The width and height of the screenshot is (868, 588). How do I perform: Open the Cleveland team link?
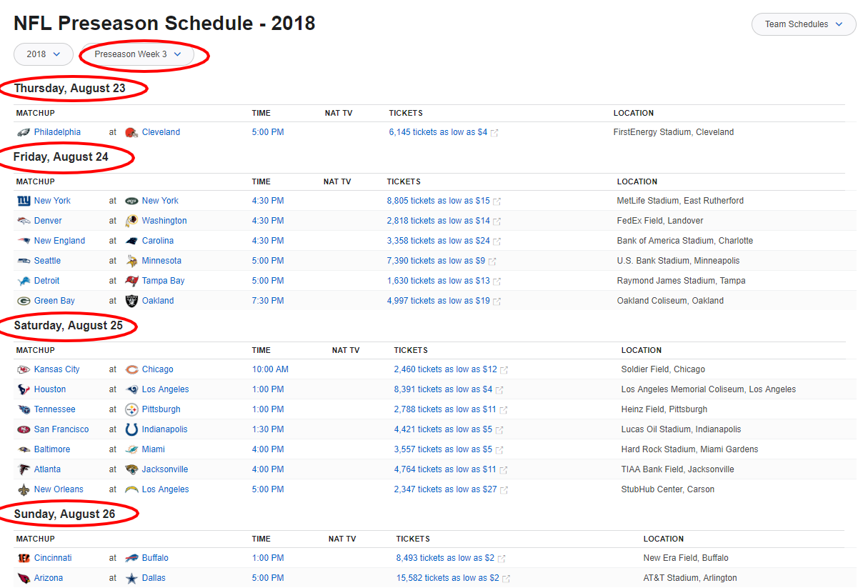coord(161,132)
